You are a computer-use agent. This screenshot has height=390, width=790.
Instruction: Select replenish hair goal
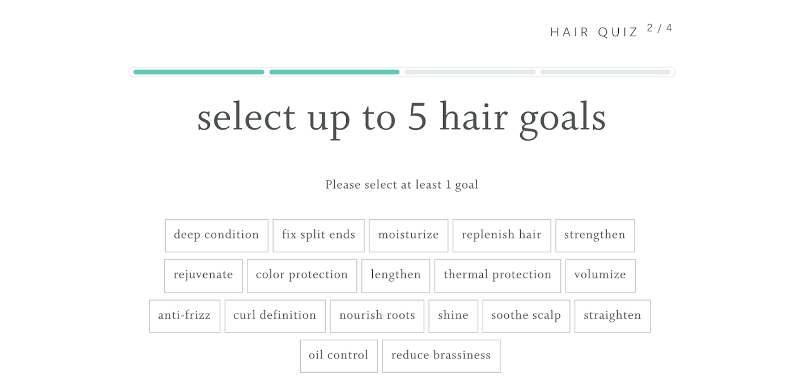501,235
